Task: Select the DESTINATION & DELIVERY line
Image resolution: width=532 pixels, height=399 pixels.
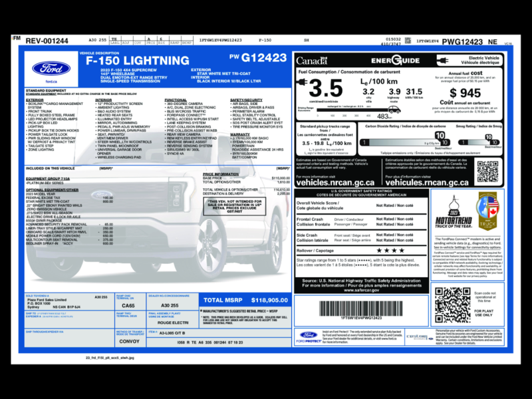Action: (246, 194)
